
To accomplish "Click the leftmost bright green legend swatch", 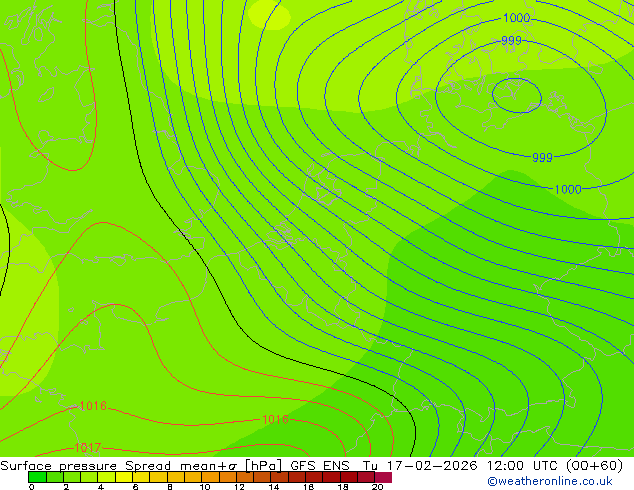I will click(x=37, y=477).
